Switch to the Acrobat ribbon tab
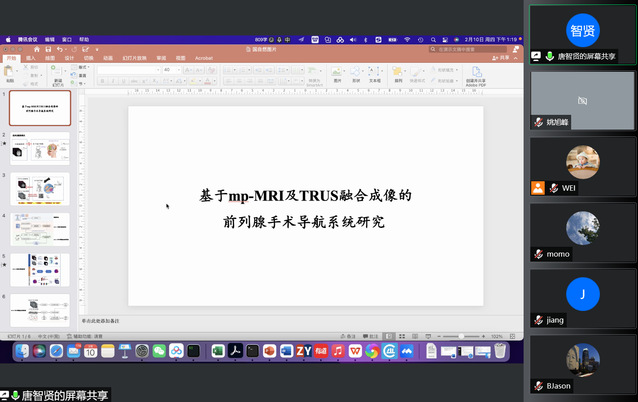638x402 pixels. coord(204,58)
